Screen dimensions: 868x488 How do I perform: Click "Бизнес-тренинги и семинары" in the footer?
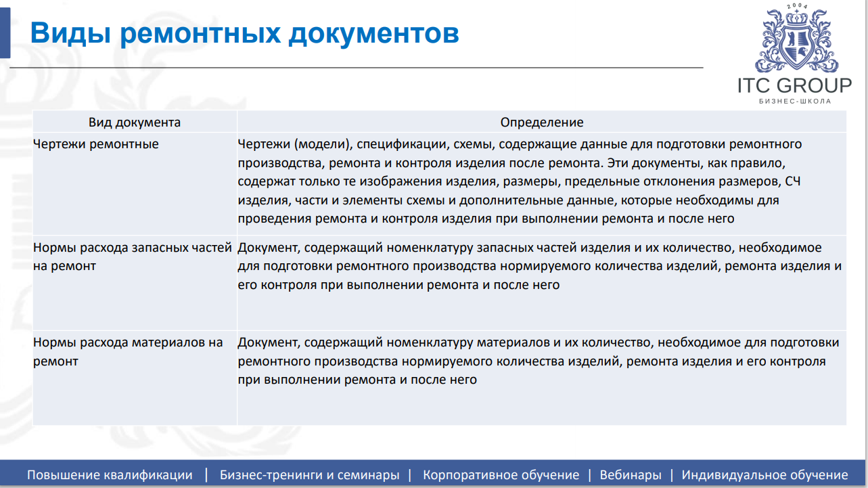[310, 475]
